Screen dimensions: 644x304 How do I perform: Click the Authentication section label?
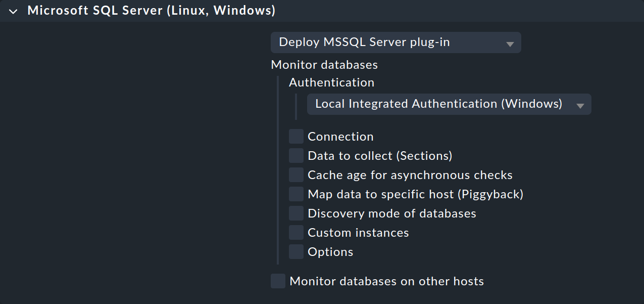coord(331,82)
